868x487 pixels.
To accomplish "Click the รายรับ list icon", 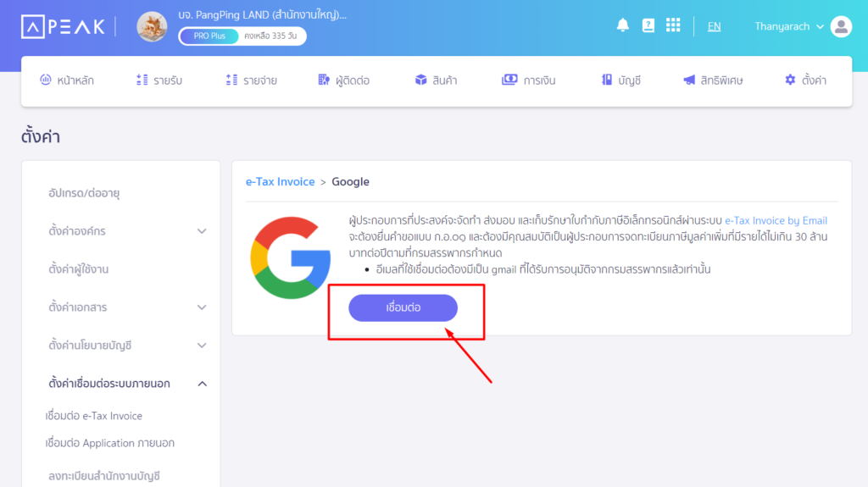I will click(142, 80).
